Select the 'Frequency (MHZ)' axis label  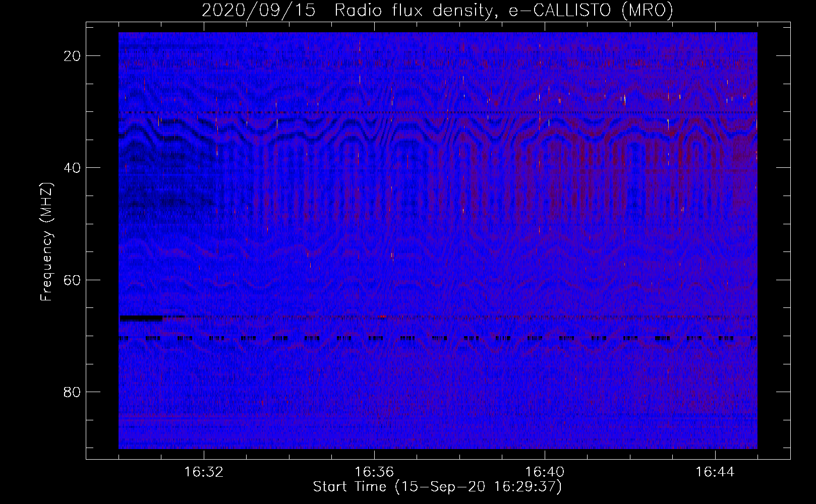coord(46,242)
